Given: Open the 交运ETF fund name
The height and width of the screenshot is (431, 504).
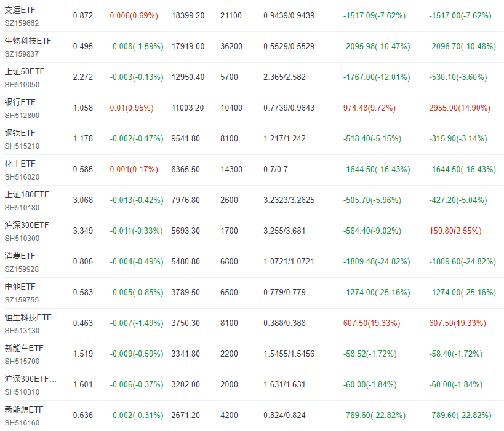Looking at the screenshot, I should [20, 10].
